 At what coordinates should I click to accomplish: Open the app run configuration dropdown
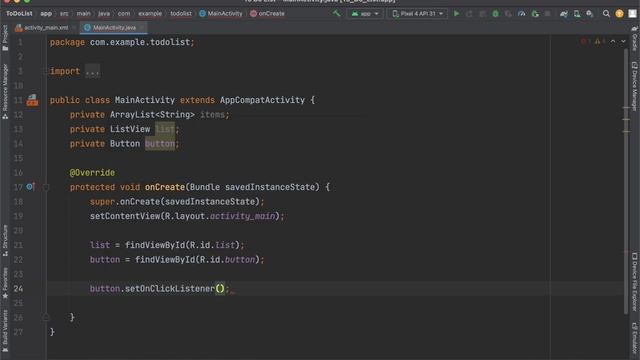365,13
